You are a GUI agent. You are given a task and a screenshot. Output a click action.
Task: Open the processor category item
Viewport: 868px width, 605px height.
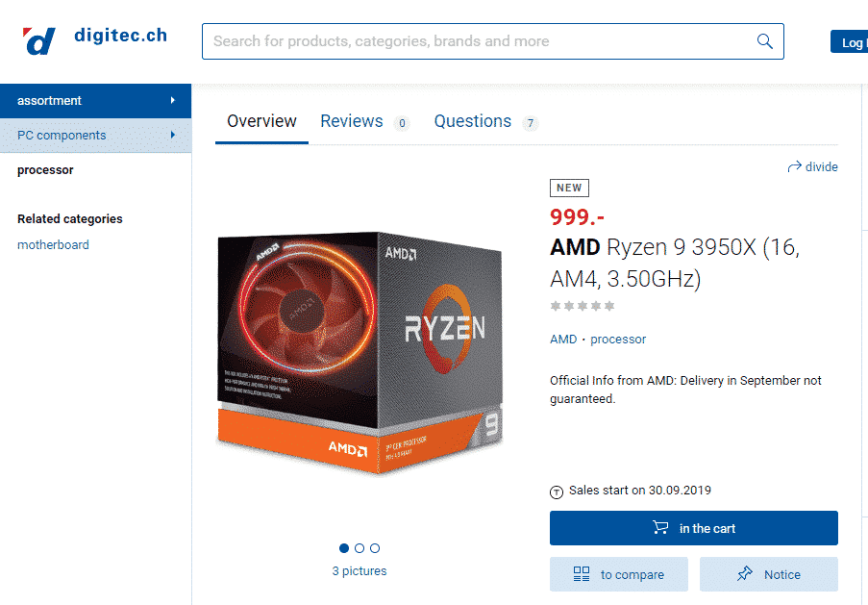pos(45,170)
